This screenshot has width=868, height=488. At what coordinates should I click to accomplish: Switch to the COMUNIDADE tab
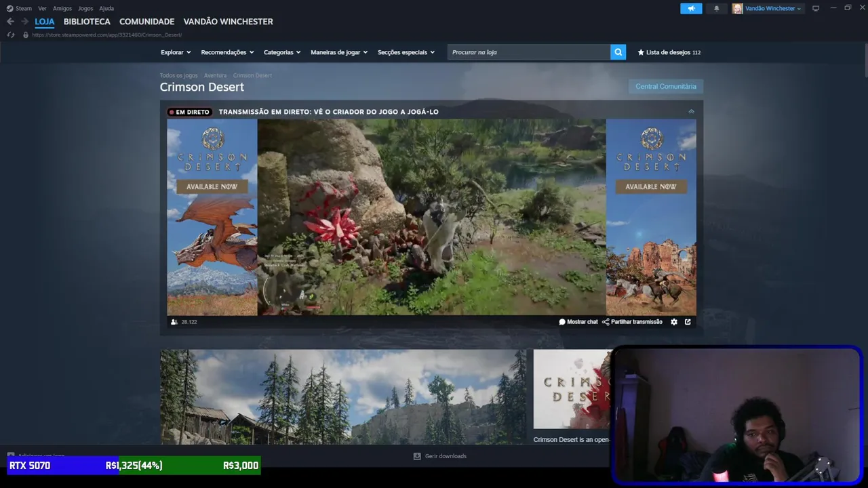pyautogui.click(x=146, y=22)
